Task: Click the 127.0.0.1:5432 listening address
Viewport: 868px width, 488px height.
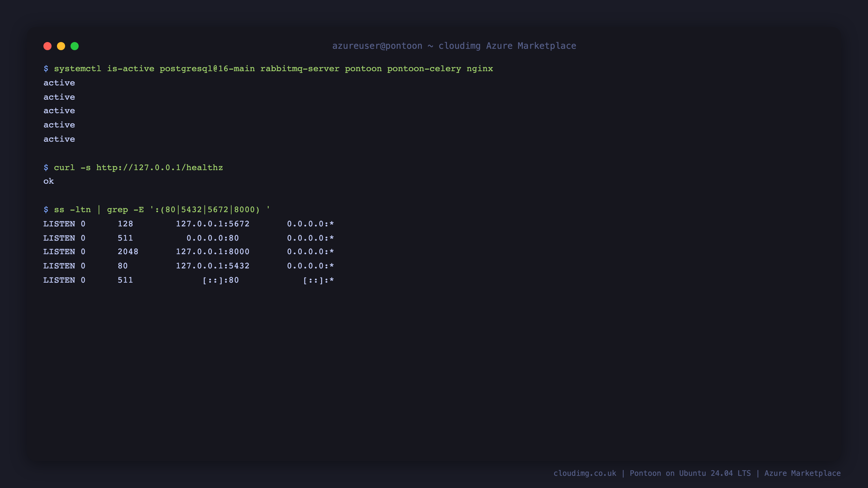Action: tap(213, 266)
